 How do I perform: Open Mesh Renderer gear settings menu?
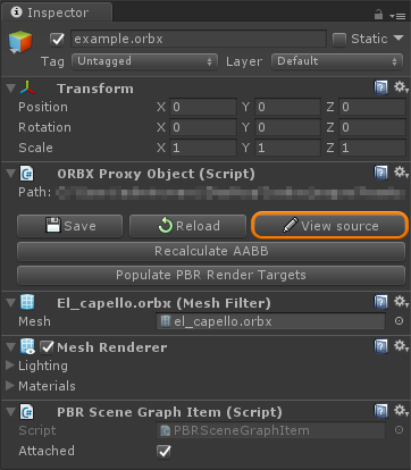click(x=401, y=346)
